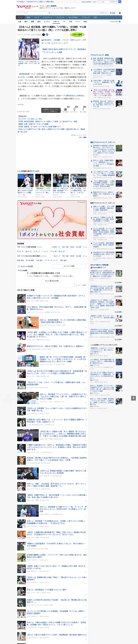Viewport: 138px width, 644px height.
Task: Focus the キーワードを入力 search field
Action: 32,13
